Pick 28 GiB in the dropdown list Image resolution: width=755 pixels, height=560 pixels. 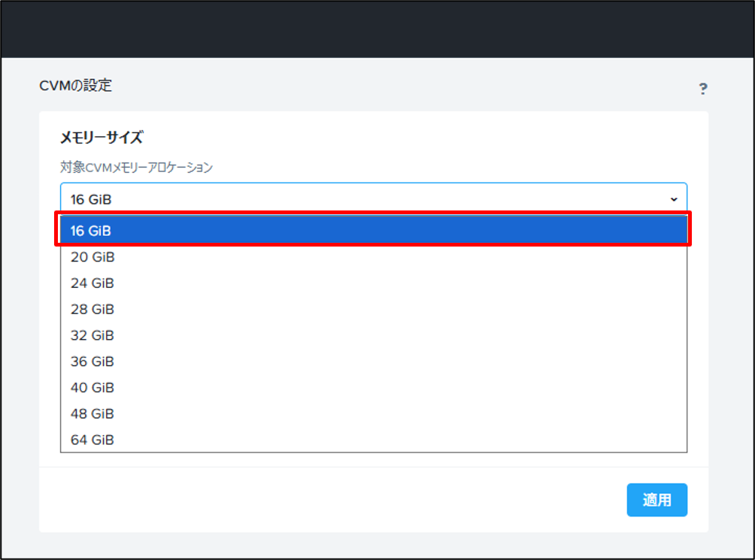tap(374, 309)
